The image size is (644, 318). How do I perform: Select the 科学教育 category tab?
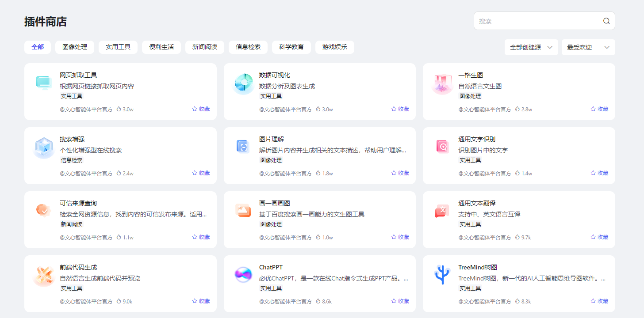(291, 47)
